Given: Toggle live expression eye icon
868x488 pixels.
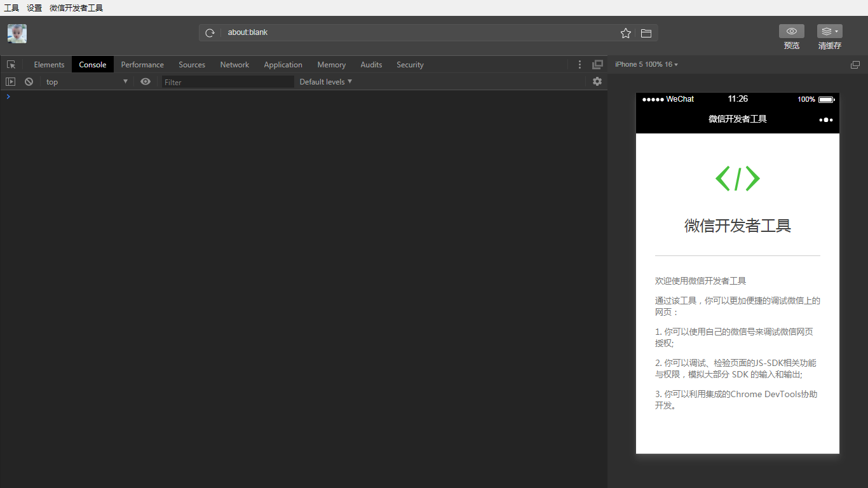Looking at the screenshot, I should 146,82.
